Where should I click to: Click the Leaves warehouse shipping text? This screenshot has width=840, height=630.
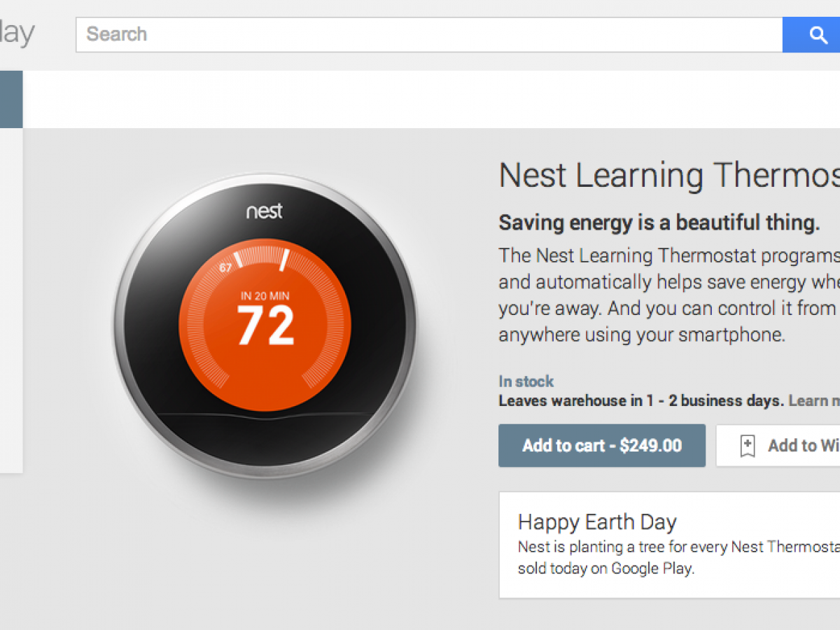click(x=640, y=401)
